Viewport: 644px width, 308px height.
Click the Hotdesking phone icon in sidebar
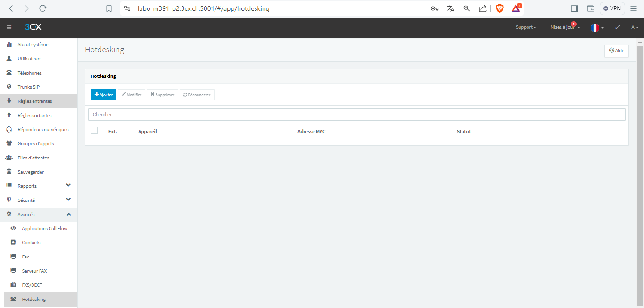coord(13,299)
